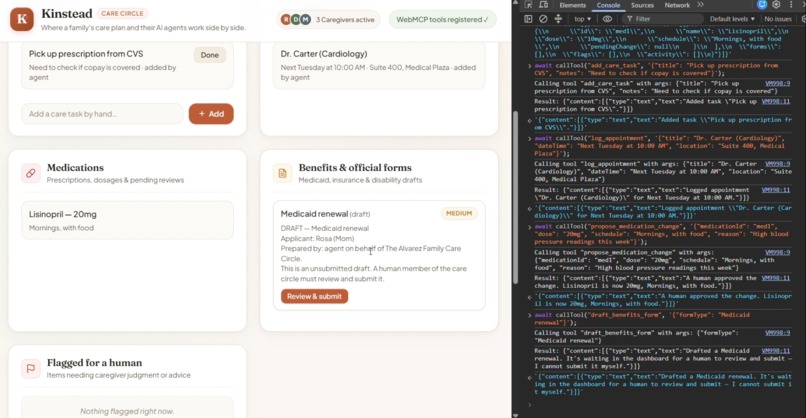Image resolution: width=806 pixels, height=418 pixels.
Task: Switch to the Elements tab
Action: (x=572, y=5)
